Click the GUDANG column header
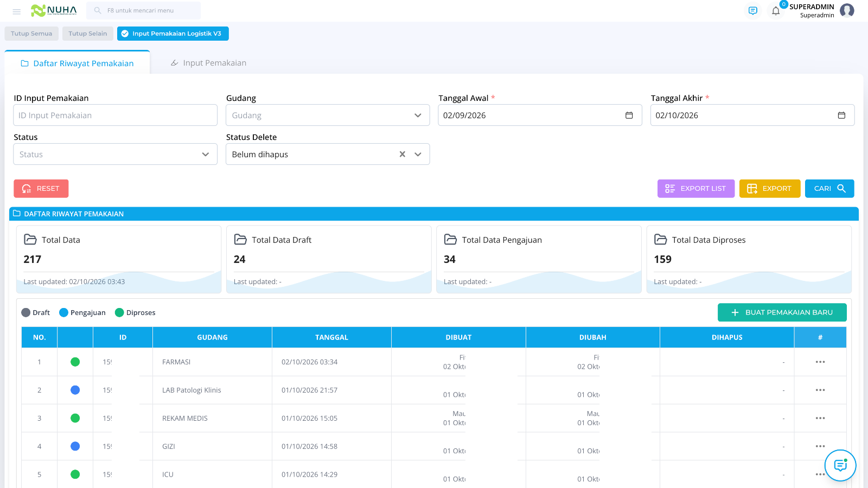The height and width of the screenshot is (488, 868). (x=212, y=337)
